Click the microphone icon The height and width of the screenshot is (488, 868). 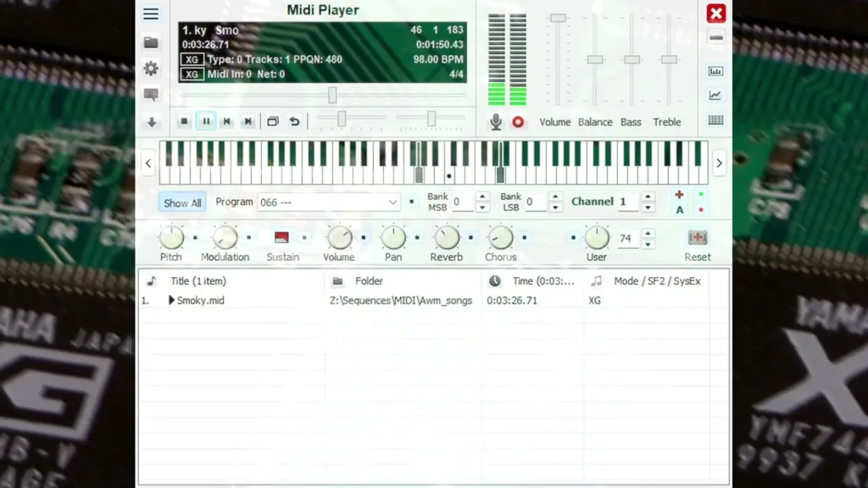tap(496, 122)
